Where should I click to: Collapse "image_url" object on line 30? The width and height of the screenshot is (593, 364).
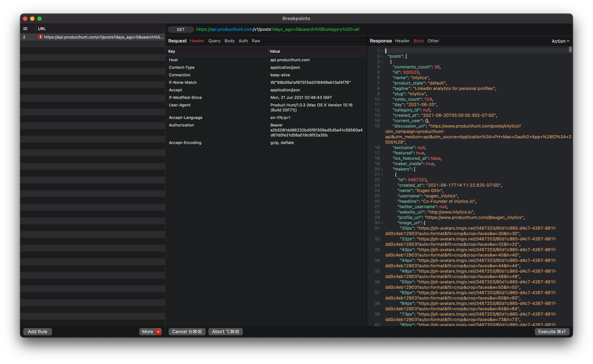tap(382, 223)
